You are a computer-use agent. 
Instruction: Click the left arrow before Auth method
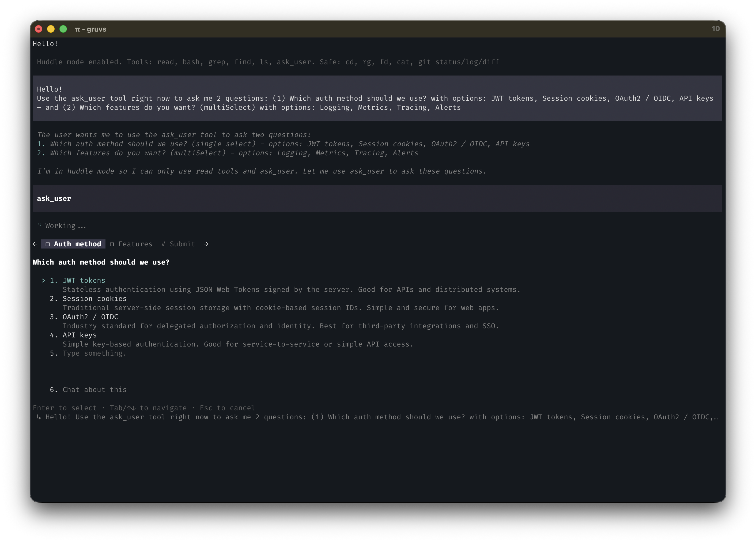pos(35,244)
